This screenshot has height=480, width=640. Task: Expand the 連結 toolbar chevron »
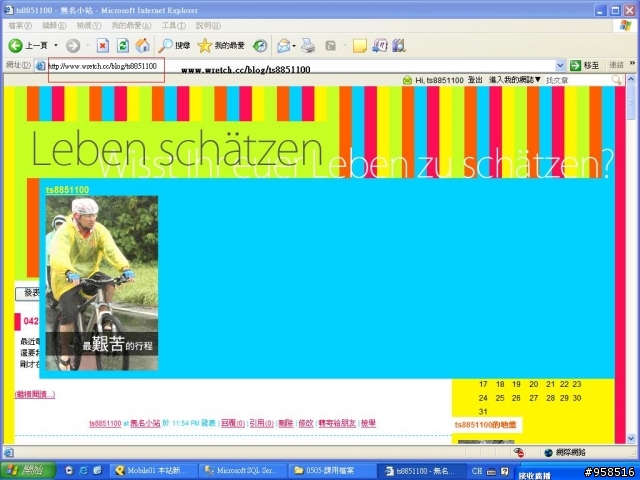632,63
